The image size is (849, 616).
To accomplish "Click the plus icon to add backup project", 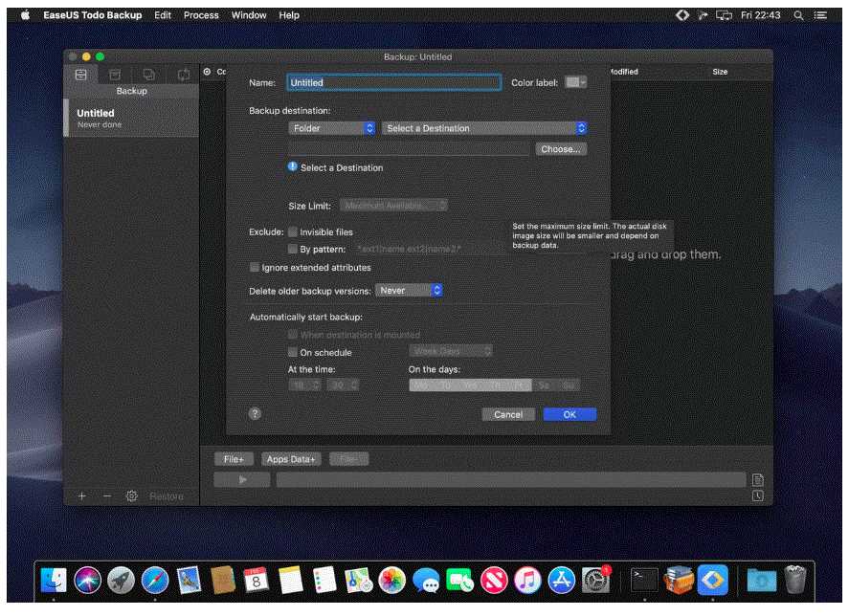I will tap(81, 495).
